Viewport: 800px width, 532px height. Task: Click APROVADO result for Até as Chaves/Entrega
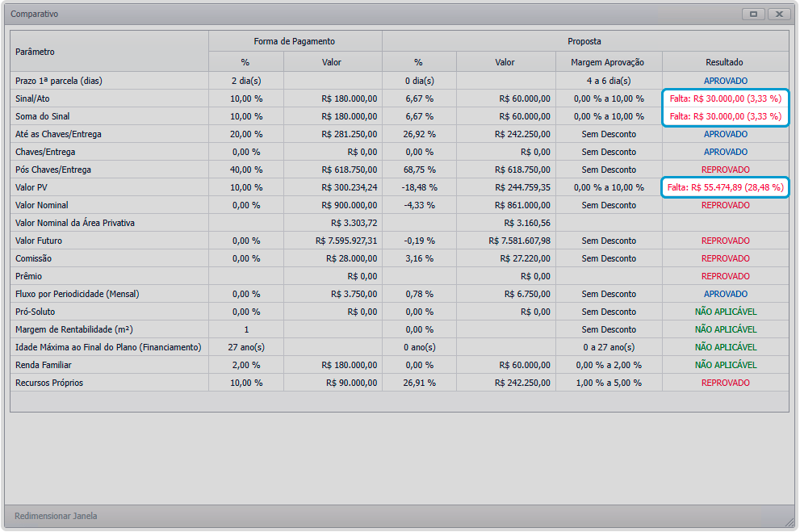726,134
